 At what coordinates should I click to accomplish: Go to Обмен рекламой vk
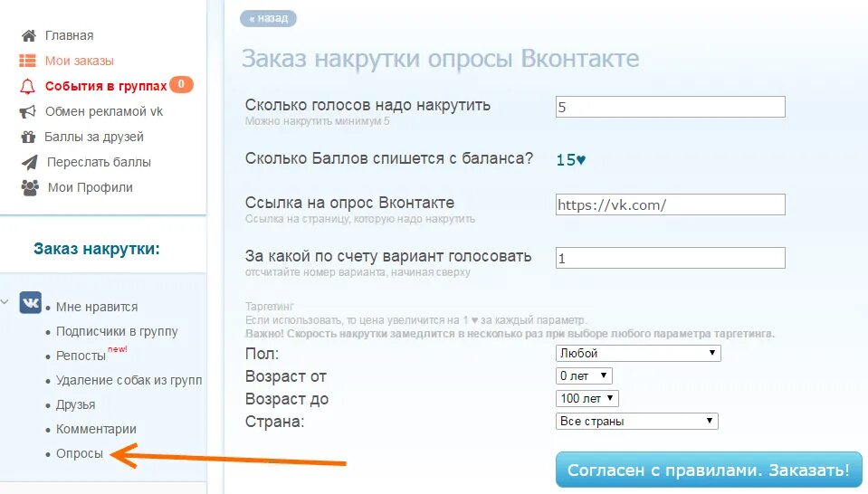point(104,112)
